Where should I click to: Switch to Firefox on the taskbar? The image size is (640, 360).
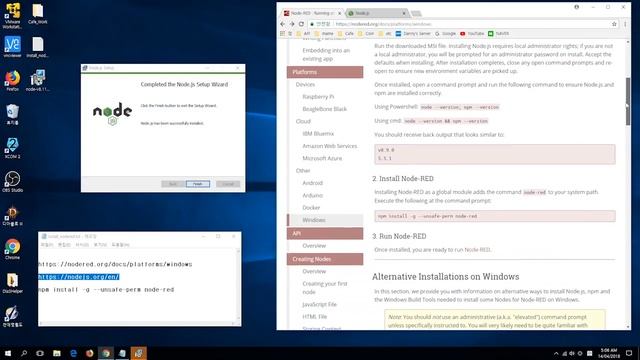pyautogui.click(x=89, y=353)
